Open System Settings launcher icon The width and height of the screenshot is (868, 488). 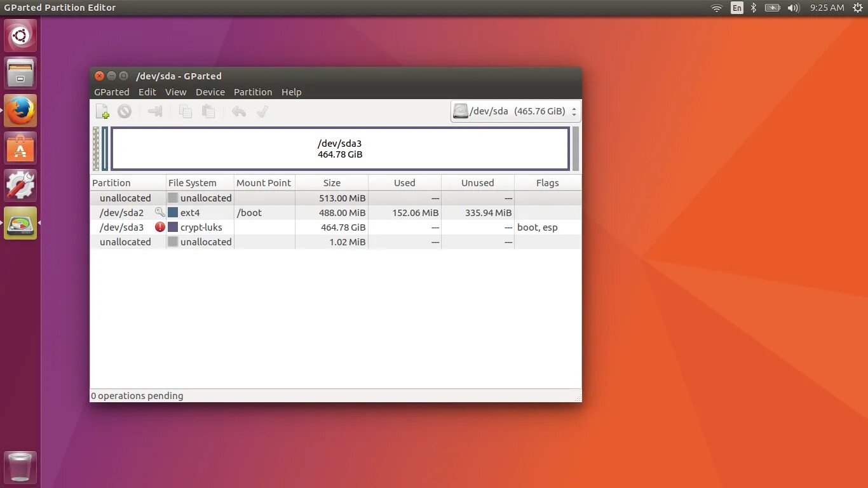(x=20, y=186)
